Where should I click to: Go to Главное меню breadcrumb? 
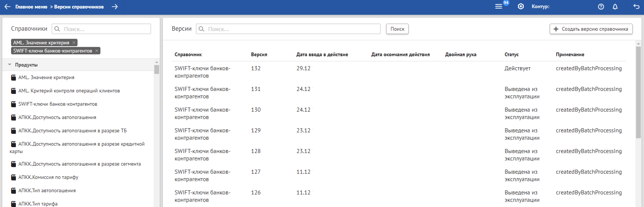31,7
